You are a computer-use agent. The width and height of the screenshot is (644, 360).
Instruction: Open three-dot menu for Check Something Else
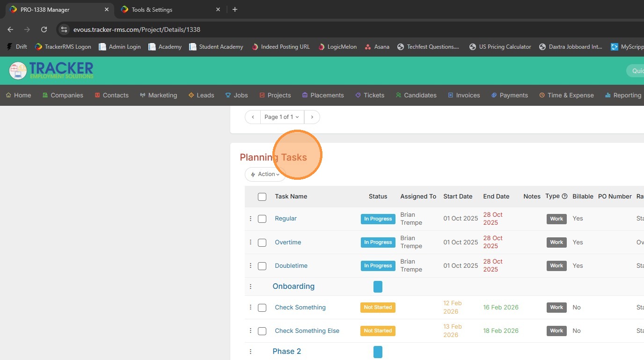[x=250, y=331]
